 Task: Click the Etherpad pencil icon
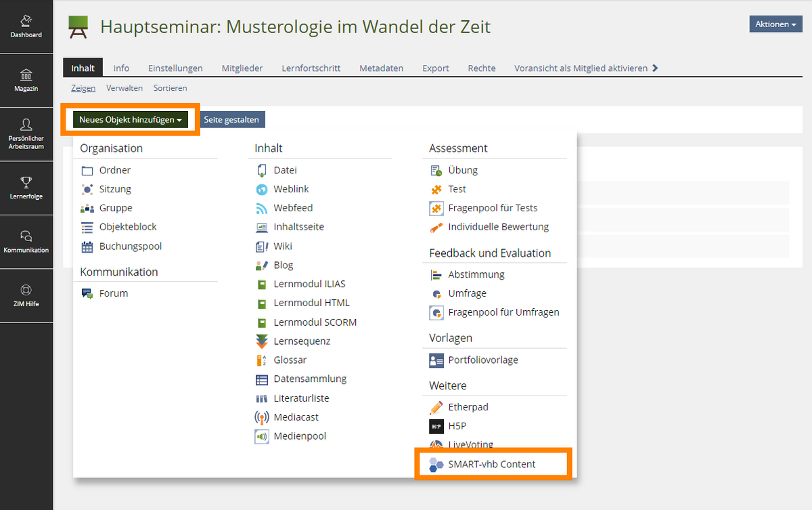[436, 408]
